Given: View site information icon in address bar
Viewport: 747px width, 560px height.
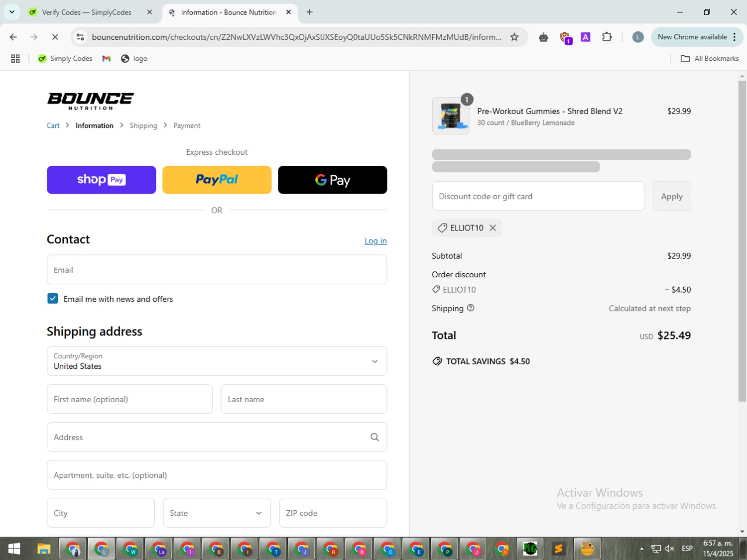Looking at the screenshot, I should (80, 37).
